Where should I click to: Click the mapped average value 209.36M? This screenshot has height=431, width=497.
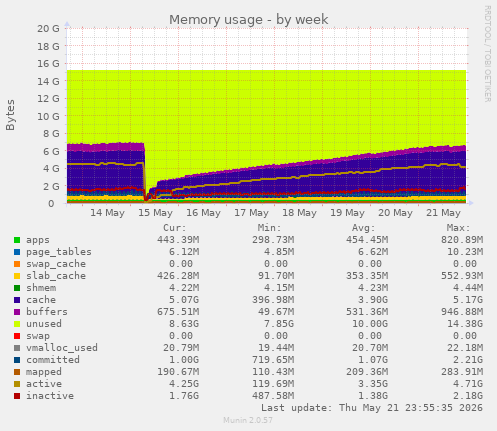coord(367,372)
